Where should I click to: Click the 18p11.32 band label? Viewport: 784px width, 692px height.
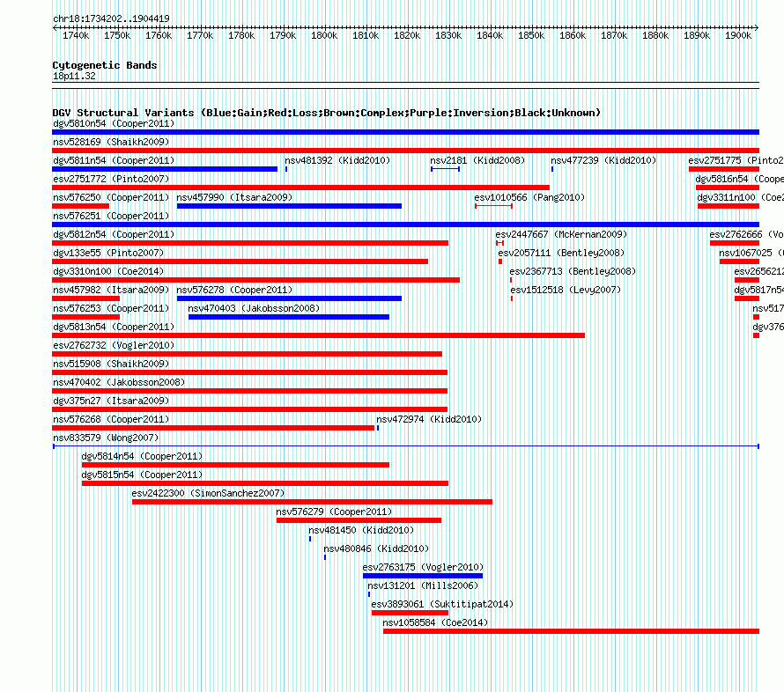74,76
